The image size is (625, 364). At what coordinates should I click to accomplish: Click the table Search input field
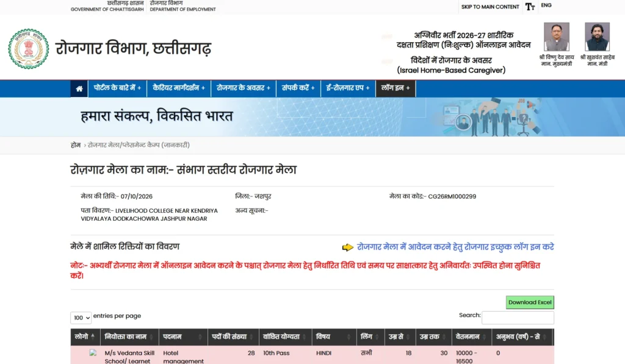tap(518, 318)
